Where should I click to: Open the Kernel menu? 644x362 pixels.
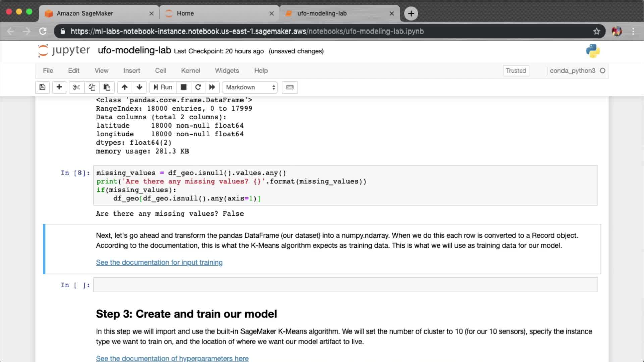click(x=190, y=71)
